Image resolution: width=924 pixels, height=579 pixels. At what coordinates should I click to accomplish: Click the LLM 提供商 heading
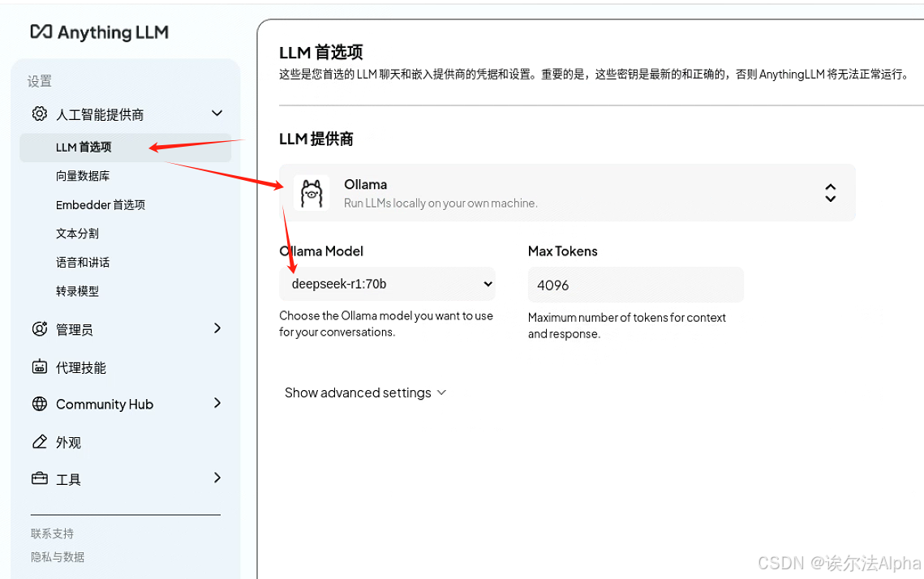click(x=316, y=139)
